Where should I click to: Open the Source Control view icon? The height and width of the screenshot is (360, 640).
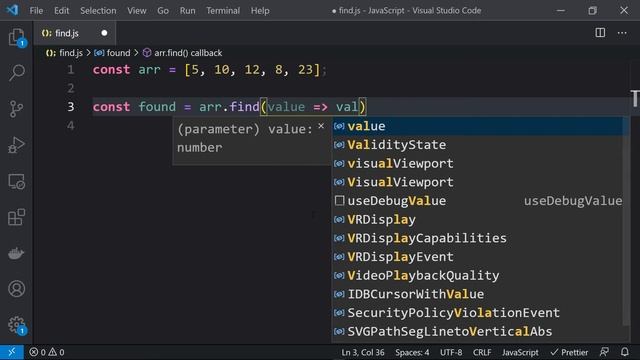point(16,109)
